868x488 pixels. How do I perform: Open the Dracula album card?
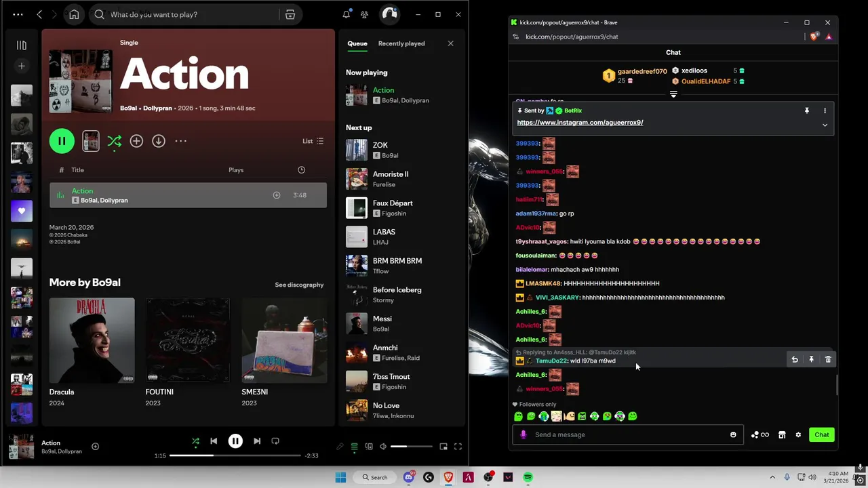click(x=92, y=352)
